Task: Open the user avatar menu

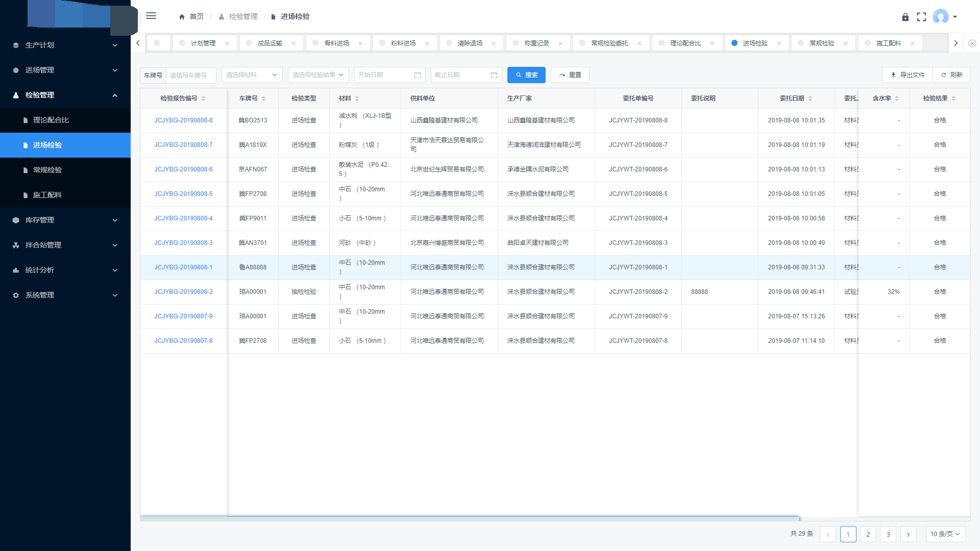Action: 944,17
